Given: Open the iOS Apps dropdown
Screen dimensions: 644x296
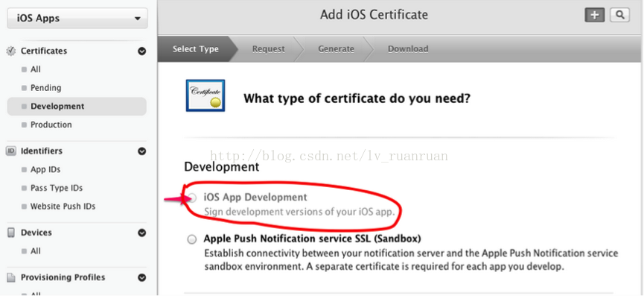Looking at the screenshot, I should [77, 19].
